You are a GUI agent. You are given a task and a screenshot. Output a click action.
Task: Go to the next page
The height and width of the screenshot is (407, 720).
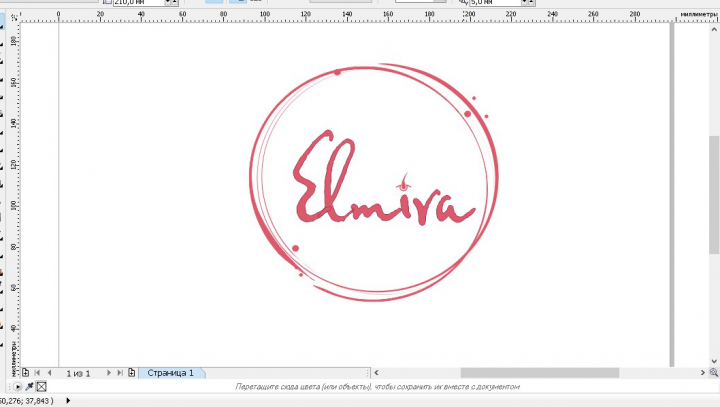click(x=109, y=373)
